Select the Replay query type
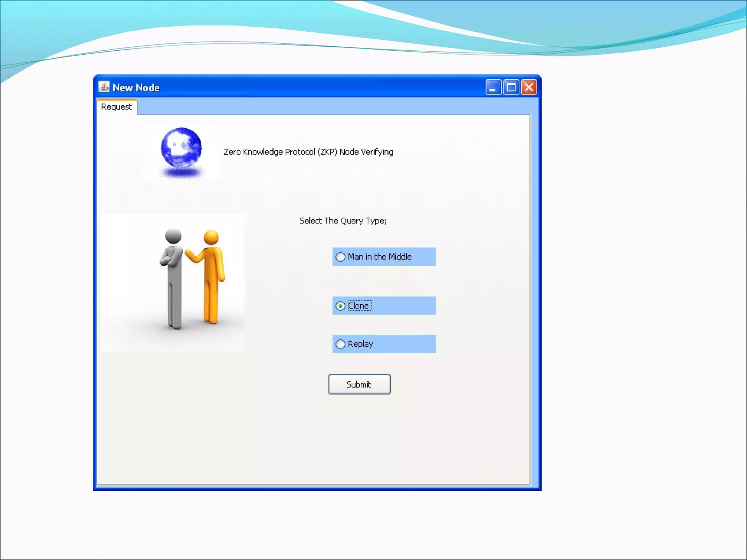Viewport: 747px width, 560px height. (341, 344)
